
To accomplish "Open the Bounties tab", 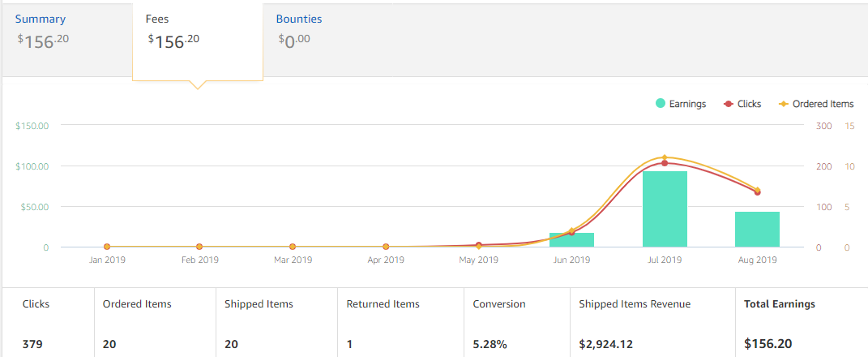I will pyautogui.click(x=298, y=19).
